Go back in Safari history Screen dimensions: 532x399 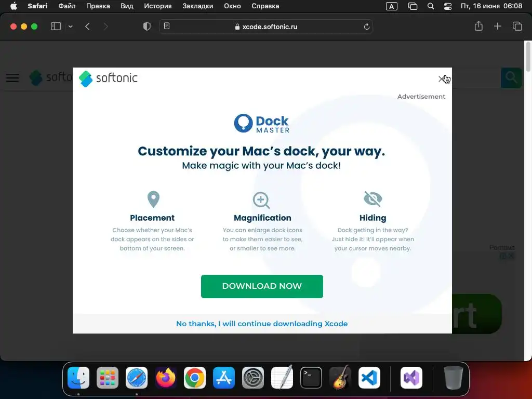pyautogui.click(x=87, y=26)
